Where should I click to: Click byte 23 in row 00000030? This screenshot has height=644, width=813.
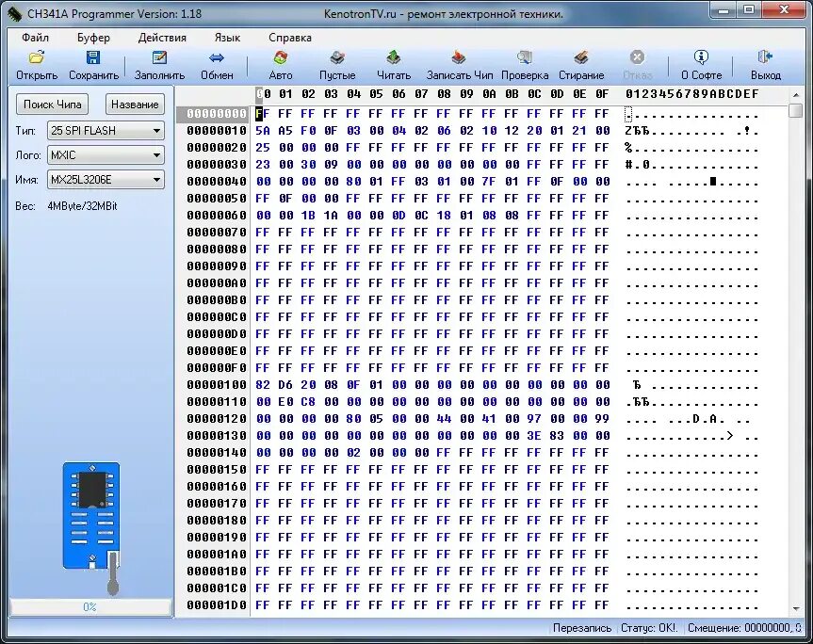click(262, 165)
